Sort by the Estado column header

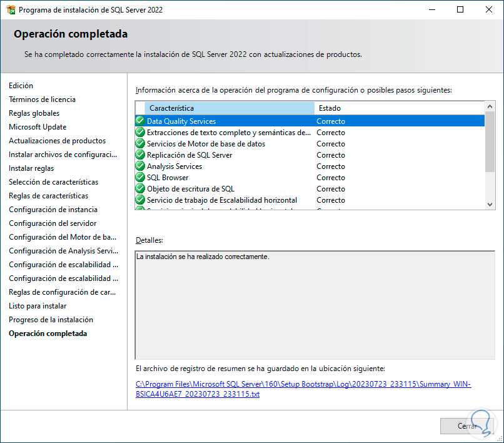399,108
